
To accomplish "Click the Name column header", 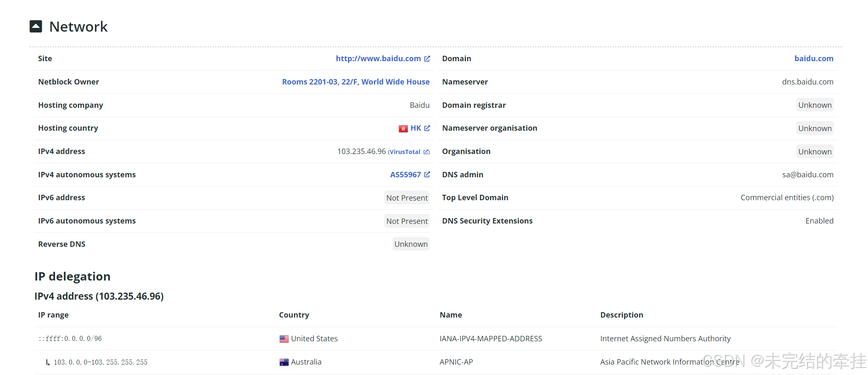I will (x=450, y=315).
